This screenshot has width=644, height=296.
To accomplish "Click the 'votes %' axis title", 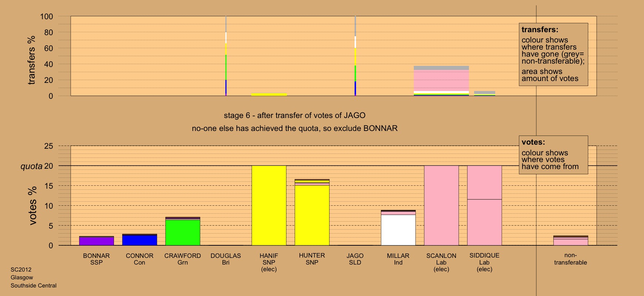I will click(33, 205).
